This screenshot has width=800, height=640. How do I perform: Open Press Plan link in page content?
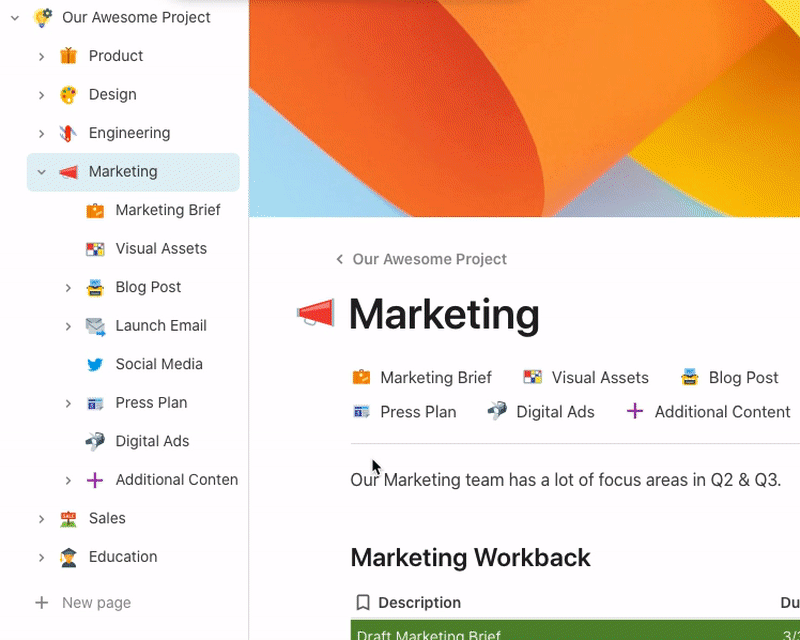418,411
